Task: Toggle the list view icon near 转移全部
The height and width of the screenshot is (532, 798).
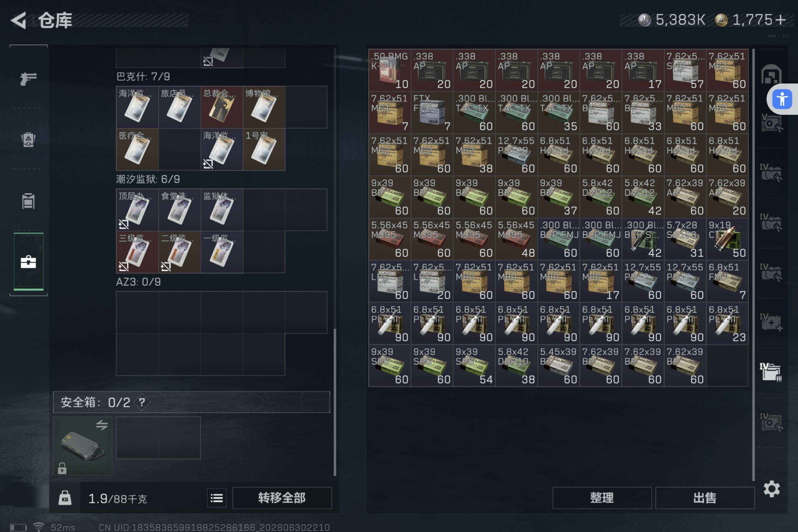Action: coord(216,498)
